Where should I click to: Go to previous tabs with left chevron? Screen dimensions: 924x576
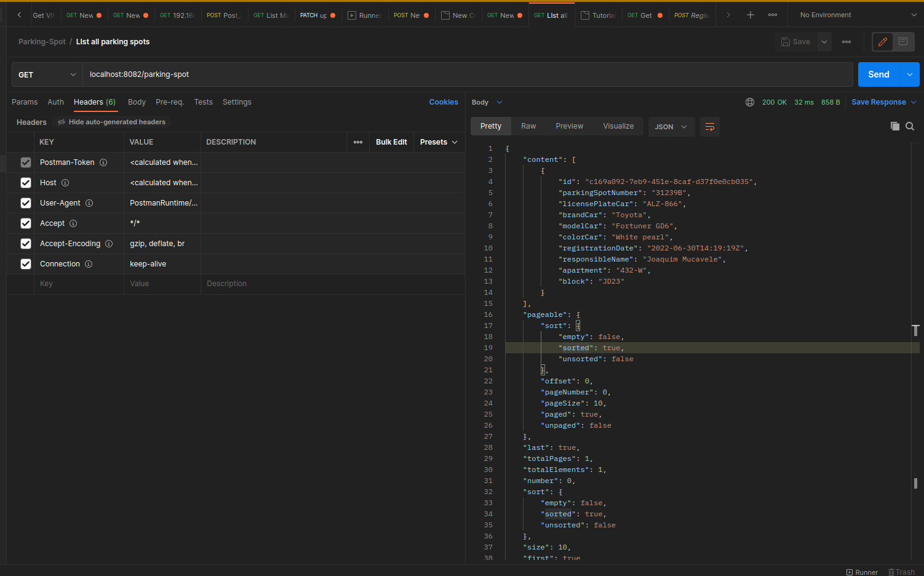click(19, 15)
